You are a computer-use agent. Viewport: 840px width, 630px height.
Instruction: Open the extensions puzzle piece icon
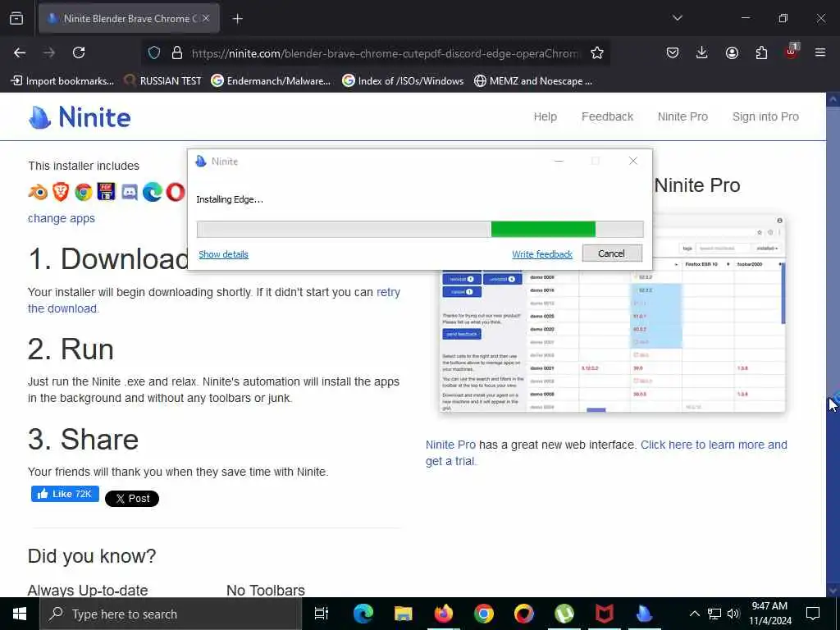pyautogui.click(x=761, y=52)
